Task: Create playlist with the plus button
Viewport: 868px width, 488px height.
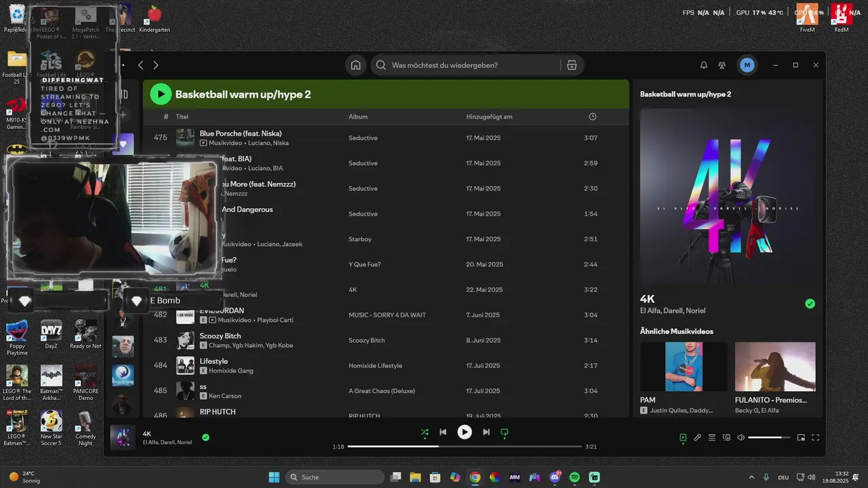Action: pyautogui.click(x=123, y=115)
